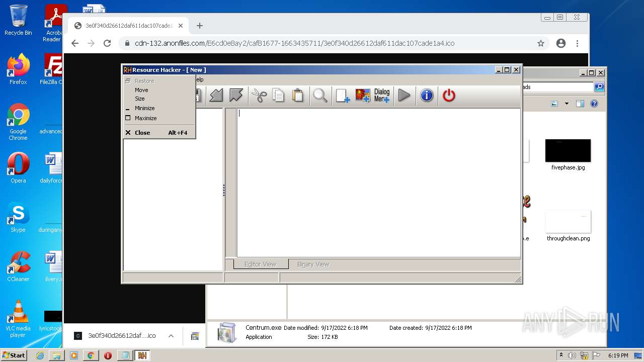Screen dimensions: 644x362
Task: Switch to the Binary View tab
Action: [313, 264]
